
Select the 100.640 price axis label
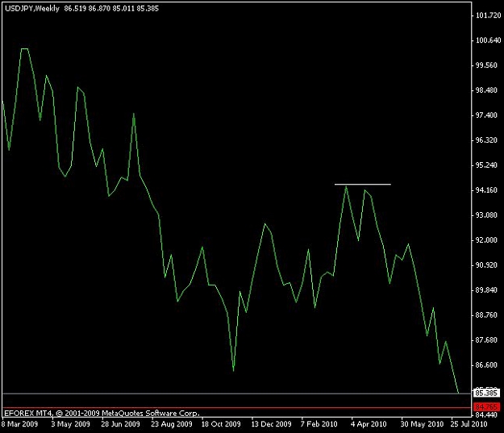[488, 40]
